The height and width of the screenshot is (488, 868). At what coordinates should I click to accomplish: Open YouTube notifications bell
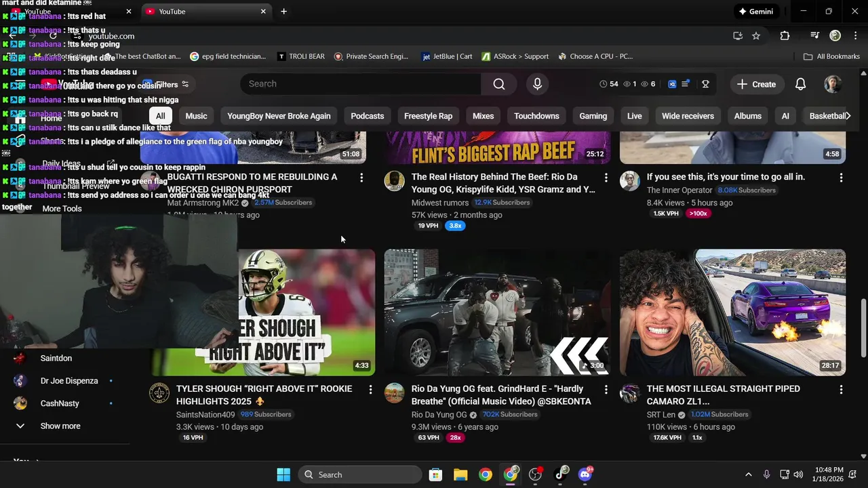(x=800, y=84)
